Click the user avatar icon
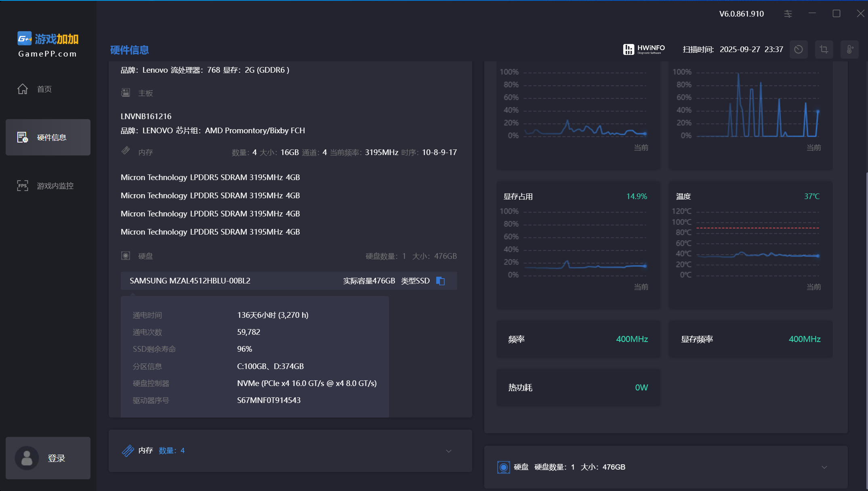Viewport: 868px width, 491px height. tap(27, 458)
